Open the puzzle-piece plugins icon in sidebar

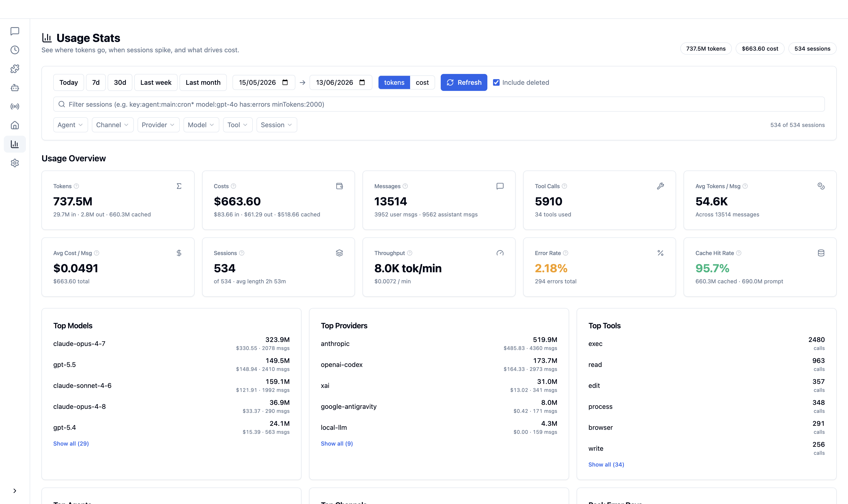coord(15,69)
